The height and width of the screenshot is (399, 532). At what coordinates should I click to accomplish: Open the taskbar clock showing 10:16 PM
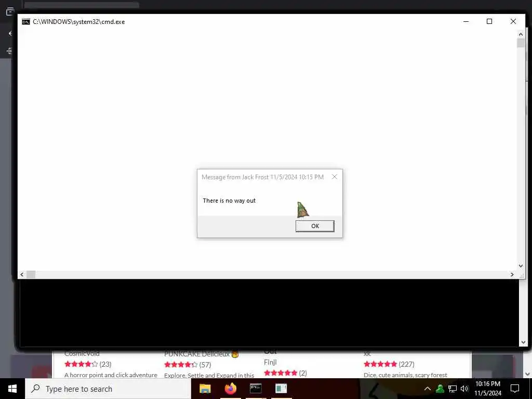point(487,389)
